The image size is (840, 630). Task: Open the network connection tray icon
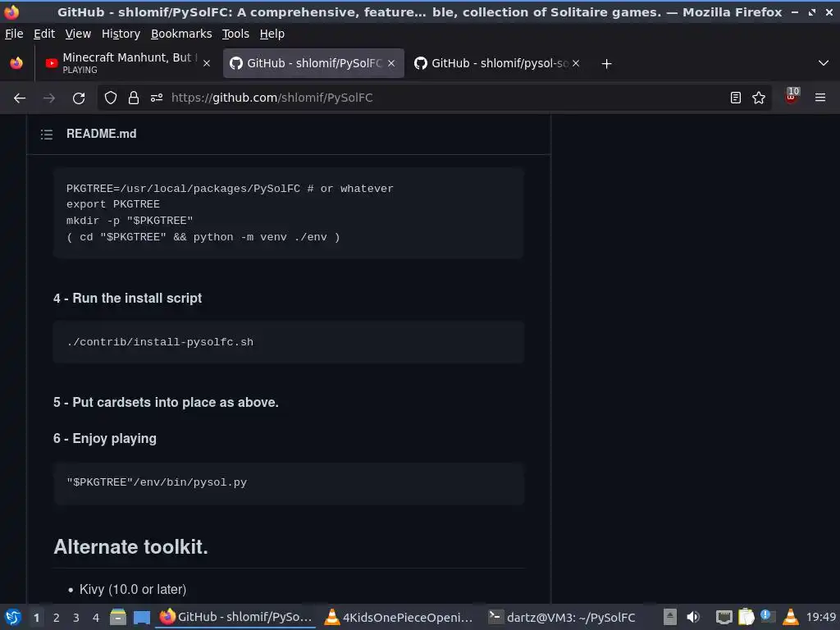724,617
